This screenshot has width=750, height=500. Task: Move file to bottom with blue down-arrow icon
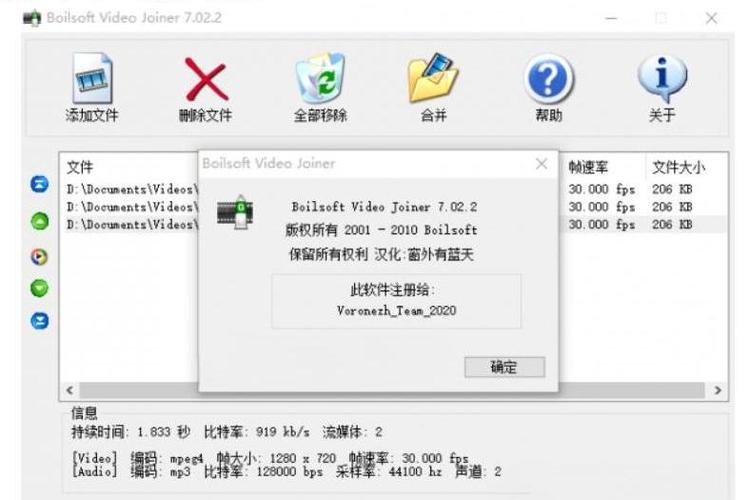click(x=40, y=321)
